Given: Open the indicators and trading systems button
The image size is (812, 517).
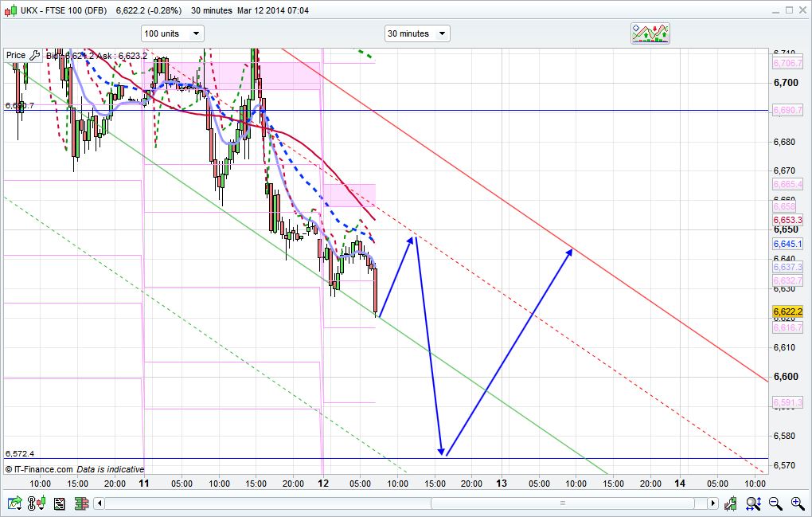Looking at the screenshot, I should [650, 33].
